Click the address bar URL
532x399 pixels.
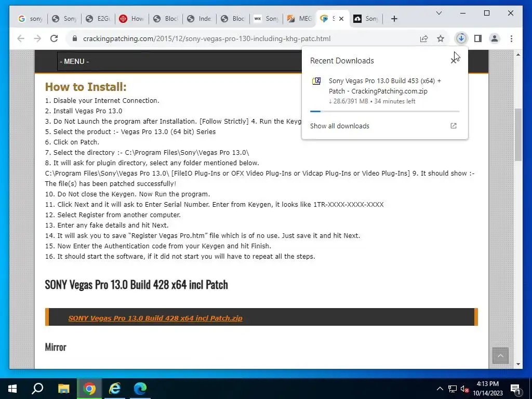coord(207,38)
